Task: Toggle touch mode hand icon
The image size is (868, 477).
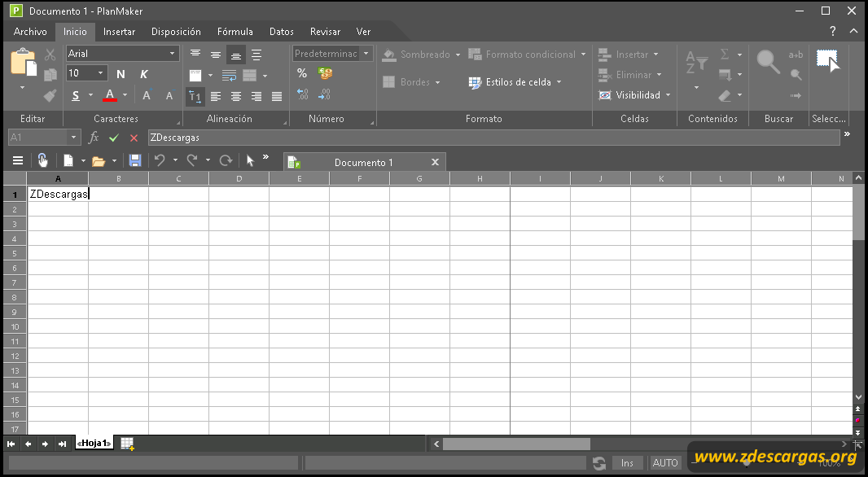Action: pos(42,160)
